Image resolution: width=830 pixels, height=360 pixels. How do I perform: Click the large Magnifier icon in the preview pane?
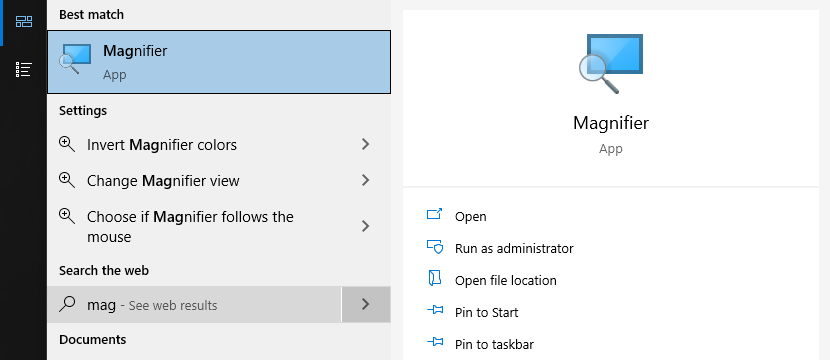(610, 64)
